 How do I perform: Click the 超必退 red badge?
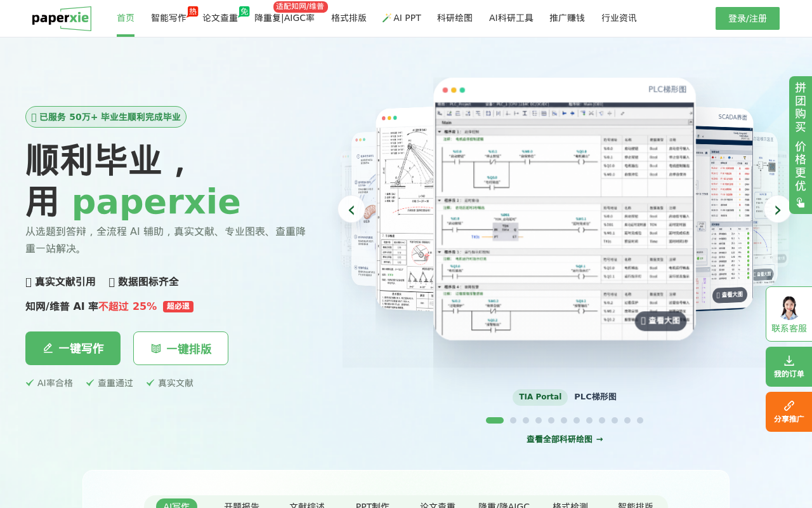click(x=178, y=307)
